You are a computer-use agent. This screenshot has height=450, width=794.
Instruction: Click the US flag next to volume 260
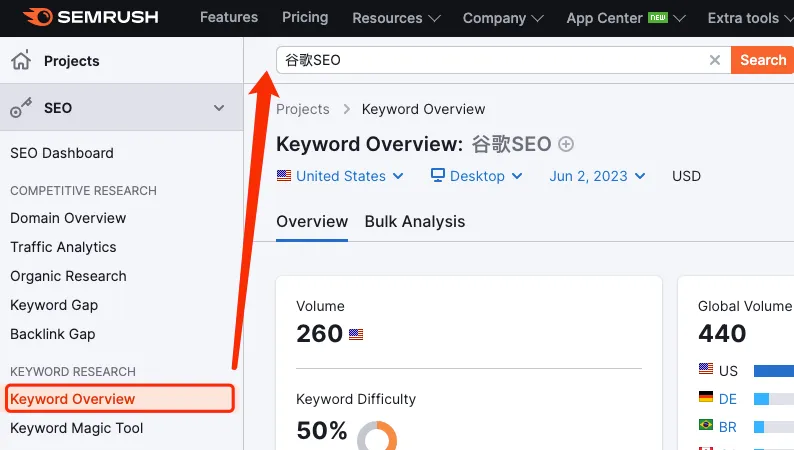pyautogui.click(x=356, y=335)
